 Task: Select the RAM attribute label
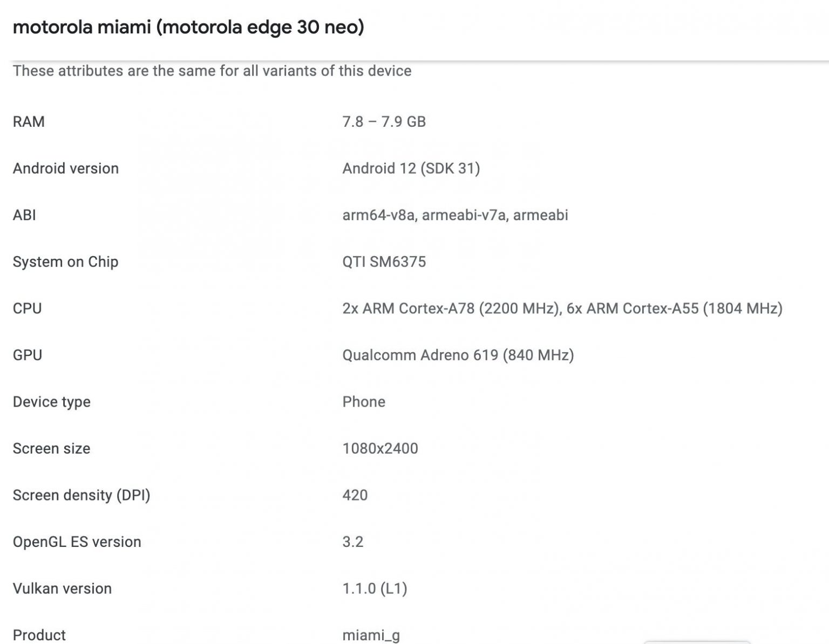(x=29, y=121)
